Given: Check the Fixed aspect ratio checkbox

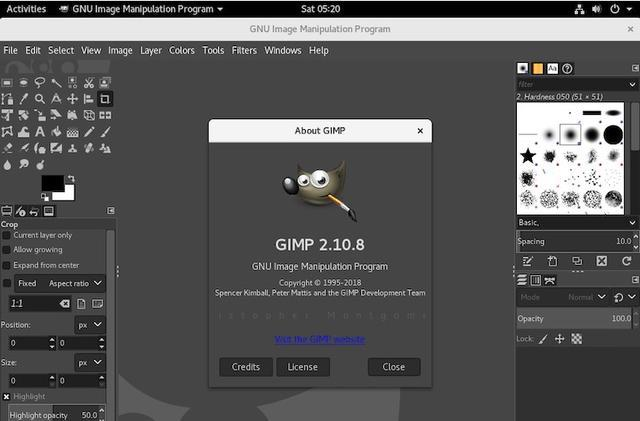Looking at the screenshot, I should point(7,283).
